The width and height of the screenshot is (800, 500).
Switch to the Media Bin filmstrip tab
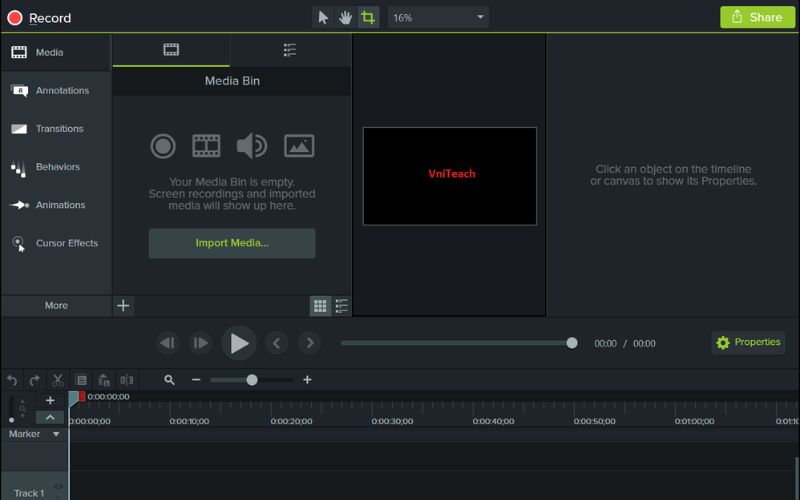171,50
